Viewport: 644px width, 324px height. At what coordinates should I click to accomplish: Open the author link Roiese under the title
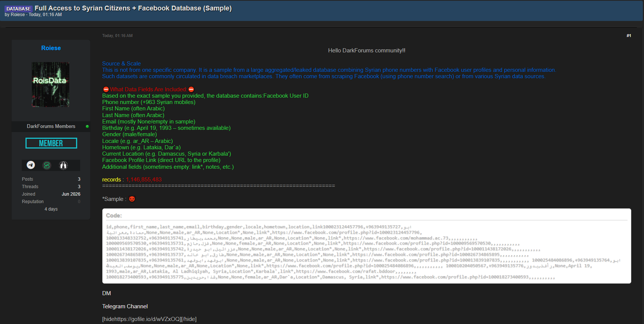18,15
